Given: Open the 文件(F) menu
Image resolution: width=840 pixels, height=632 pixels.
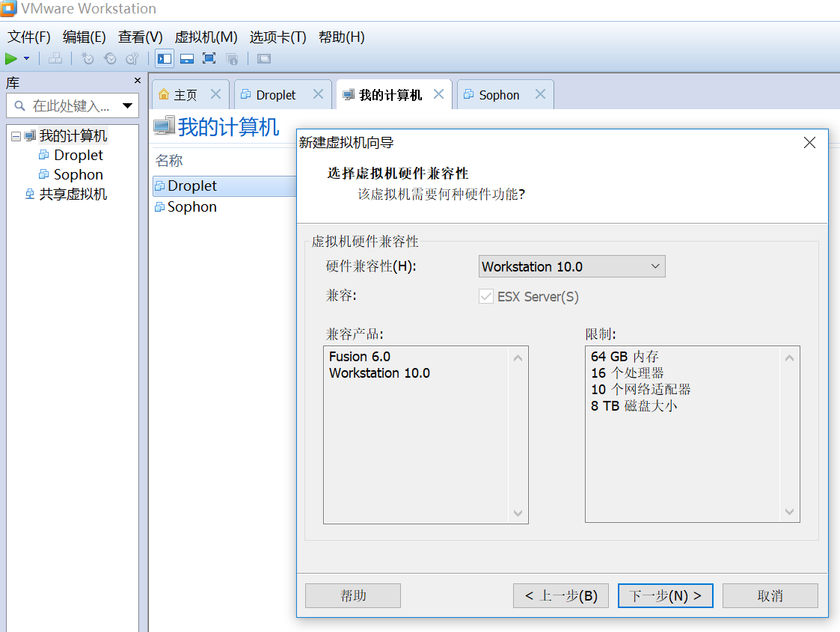Looking at the screenshot, I should pyautogui.click(x=29, y=37).
